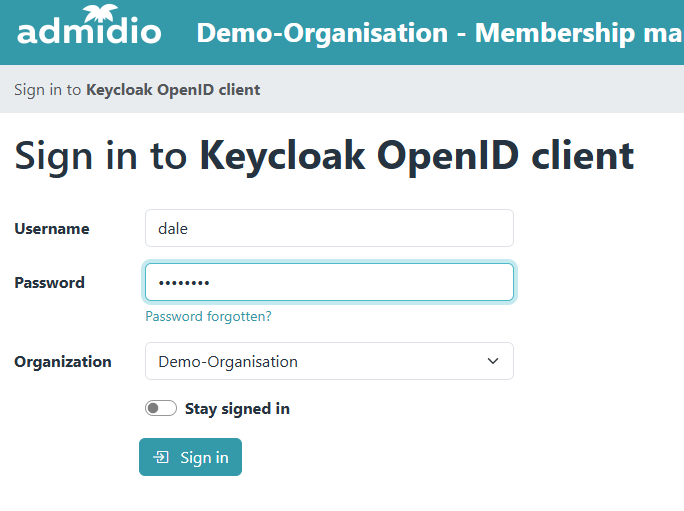Click the admidio logo in the header
The image size is (684, 511).
pyautogui.click(x=88, y=30)
